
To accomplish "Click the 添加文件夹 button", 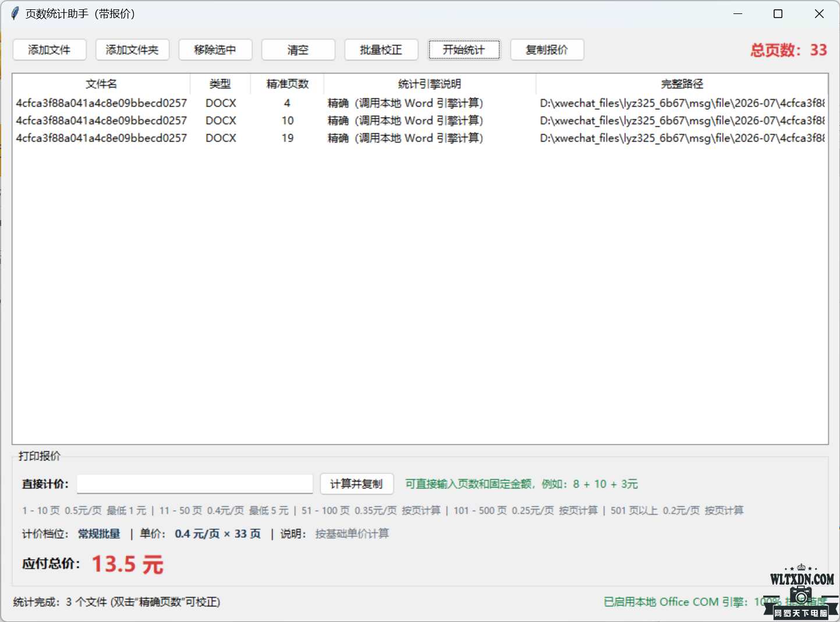I will click(x=132, y=50).
